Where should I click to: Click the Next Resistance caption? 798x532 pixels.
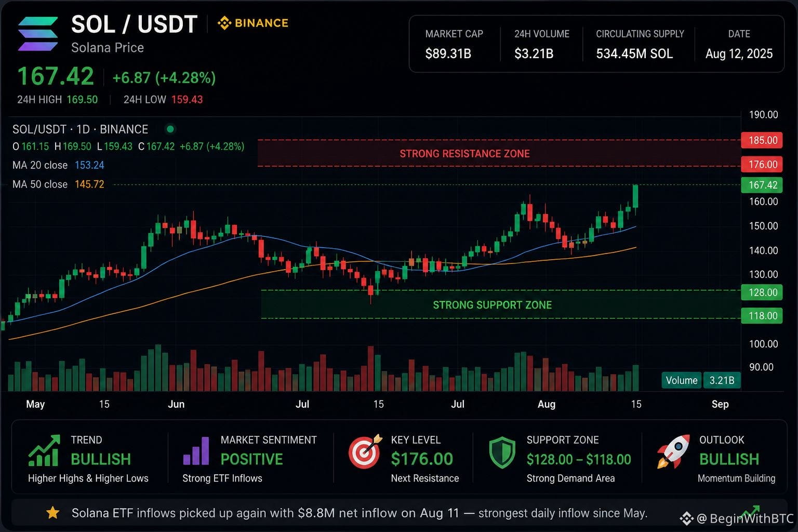[425, 478]
